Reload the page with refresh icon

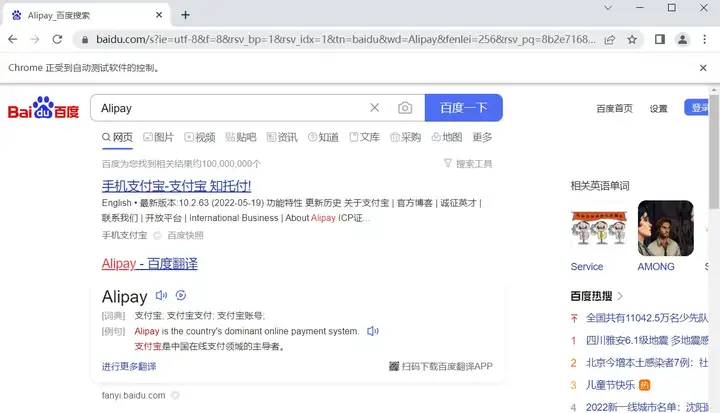(57, 40)
